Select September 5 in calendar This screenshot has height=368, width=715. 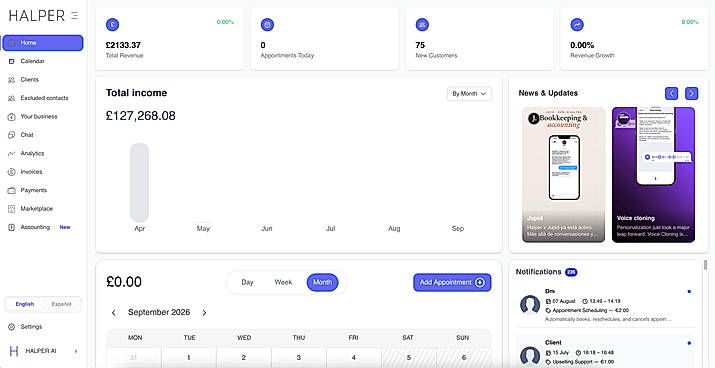coord(408,358)
